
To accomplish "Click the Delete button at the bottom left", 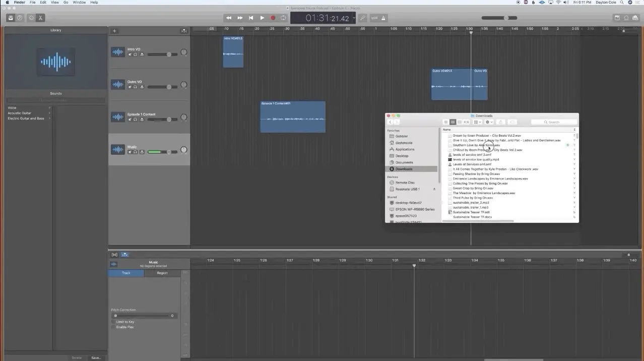I will pyautogui.click(x=76, y=357).
